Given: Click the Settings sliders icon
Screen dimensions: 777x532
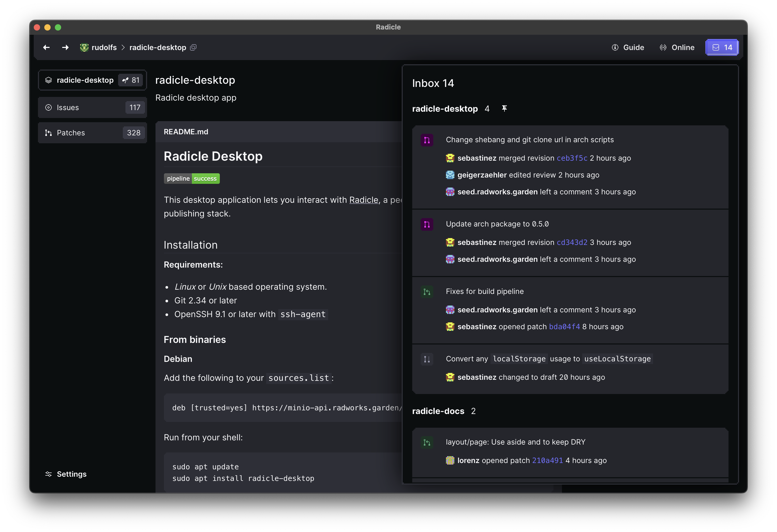Looking at the screenshot, I should tap(48, 474).
